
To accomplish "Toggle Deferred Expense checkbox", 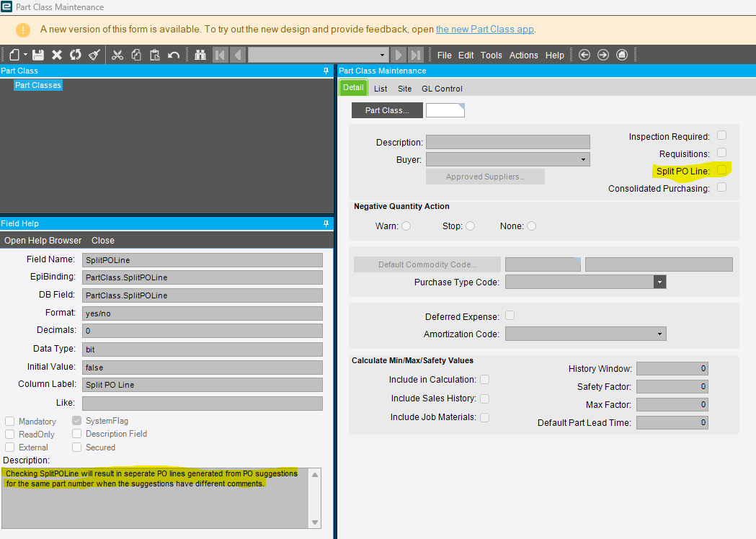I will (x=510, y=316).
